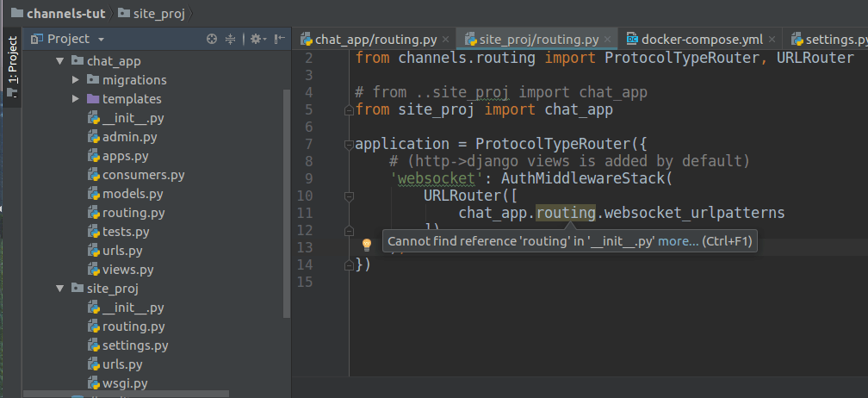Open routing.py under chat_app
868x398 pixels.
pyautogui.click(x=133, y=213)
